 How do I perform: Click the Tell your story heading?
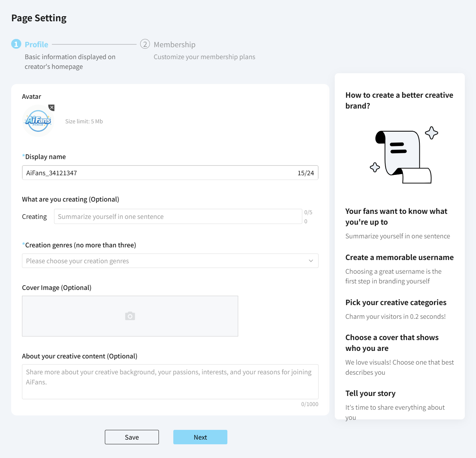click(370, 393)
